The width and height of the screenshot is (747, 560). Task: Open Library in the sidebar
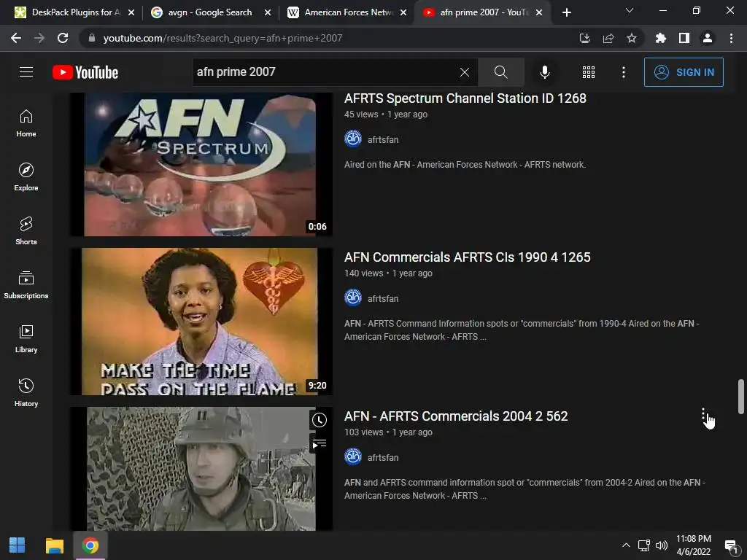pyautogui.click(x=26, y=338)
